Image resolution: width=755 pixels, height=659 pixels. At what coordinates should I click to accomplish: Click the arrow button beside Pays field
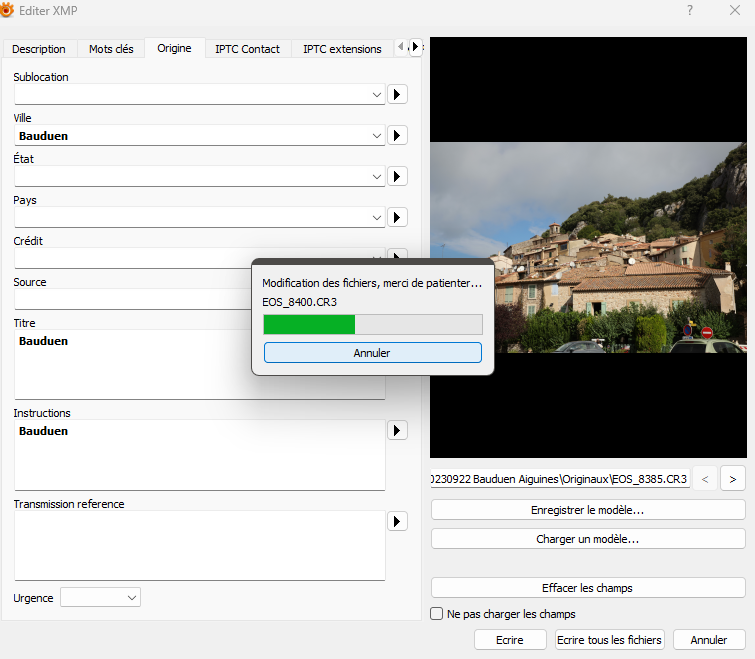(397, 217)
